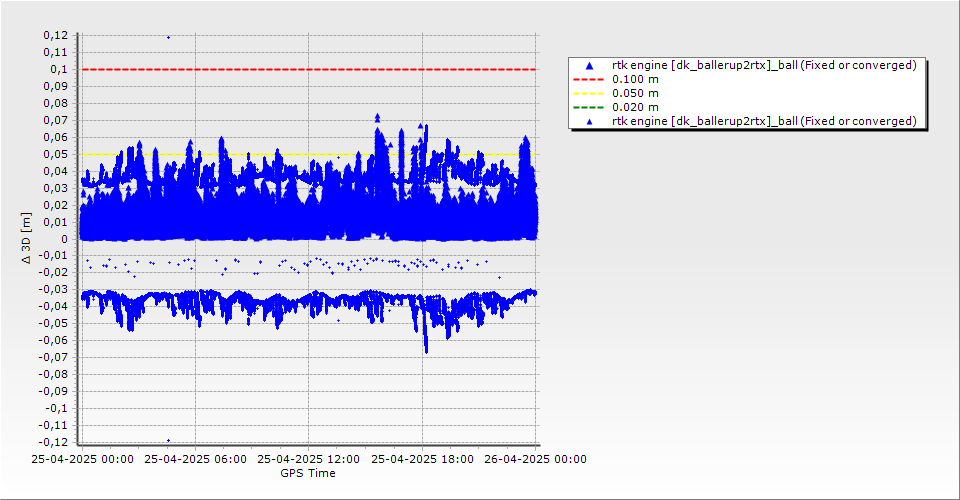Screen dimensions: 960x500
Task: Click rtk engine legend text beside large triangle
Action: 764,65
